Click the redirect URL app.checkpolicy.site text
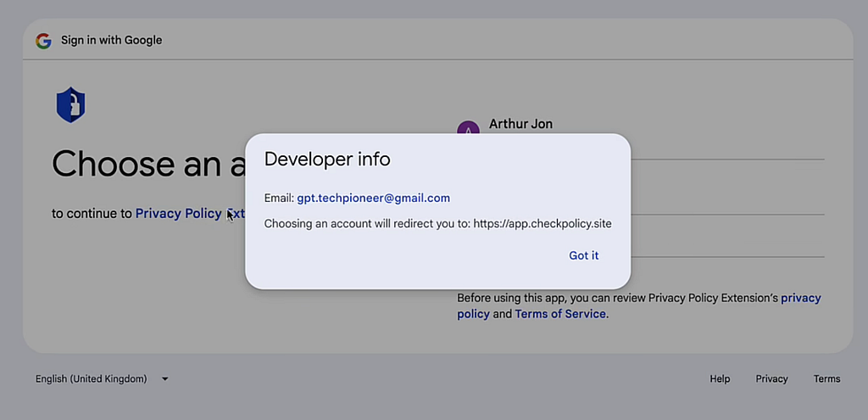The height and width of the screenshot is (420, 868). click(542, 224)
